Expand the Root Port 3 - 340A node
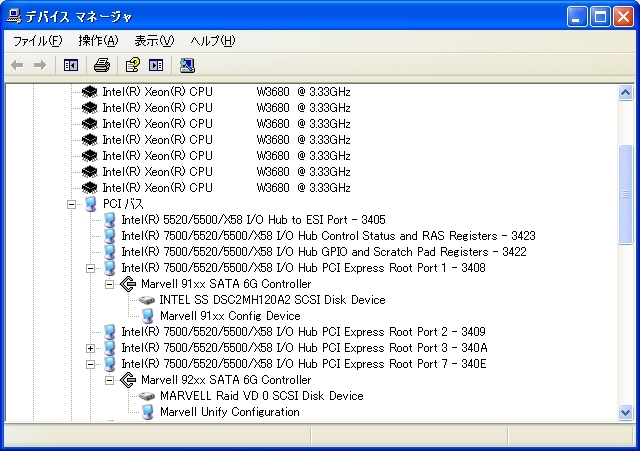 click(x=91, y=348)
